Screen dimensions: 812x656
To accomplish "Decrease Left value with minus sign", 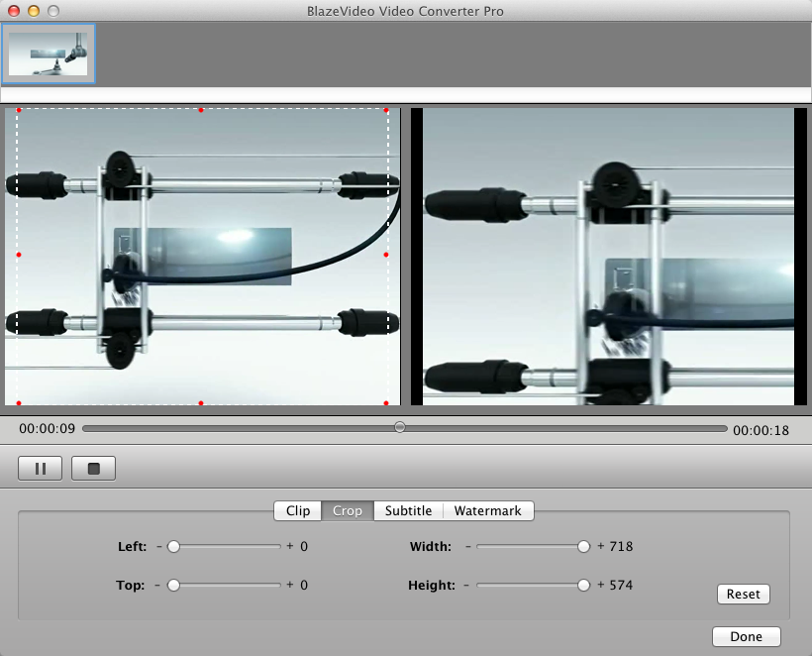I will [x=157, y=546].
